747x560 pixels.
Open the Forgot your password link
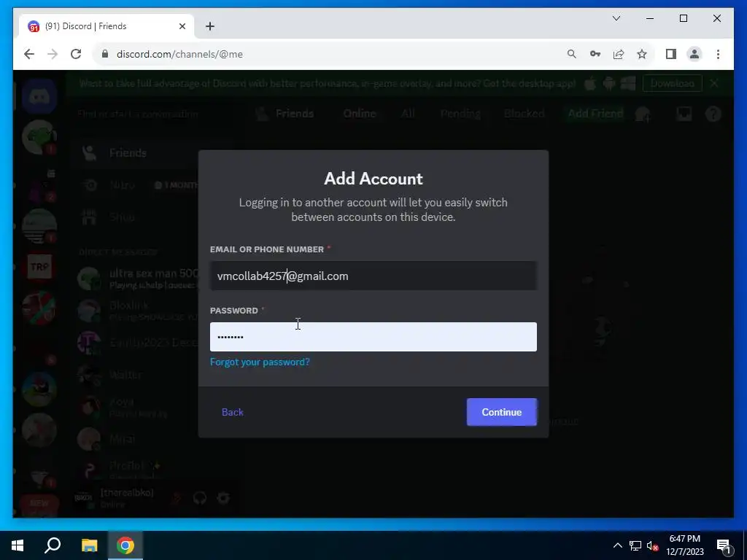260,362
